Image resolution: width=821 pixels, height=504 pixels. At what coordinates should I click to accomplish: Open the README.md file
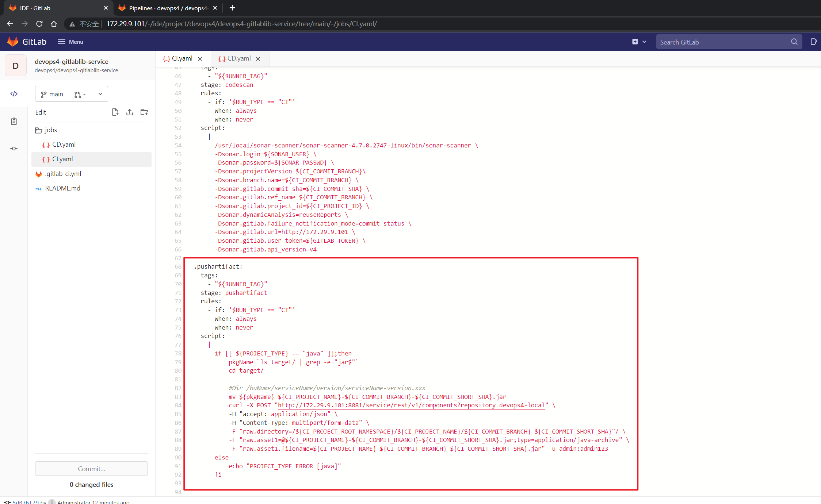(x=63, y=188)
